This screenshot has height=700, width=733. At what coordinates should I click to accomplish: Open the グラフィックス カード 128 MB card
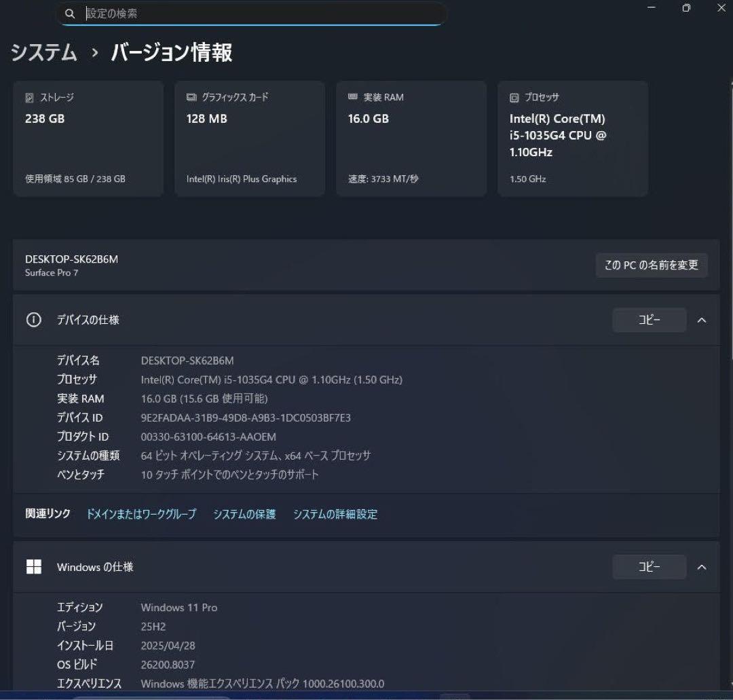click(x=250, y=139)
